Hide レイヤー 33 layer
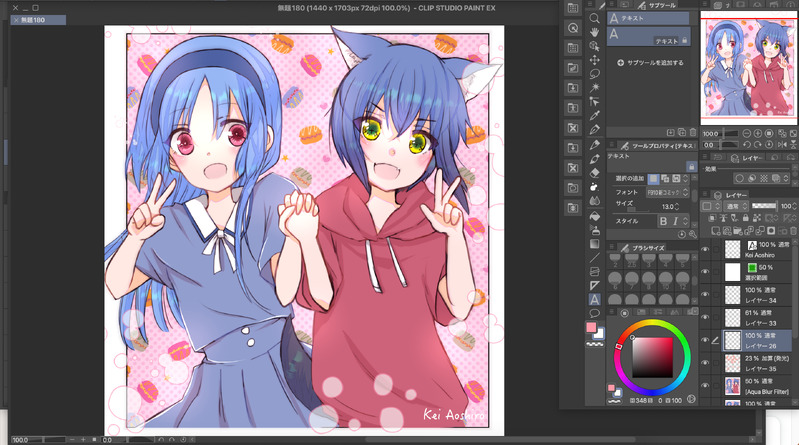The image size is (799, 445). [705, 317]
